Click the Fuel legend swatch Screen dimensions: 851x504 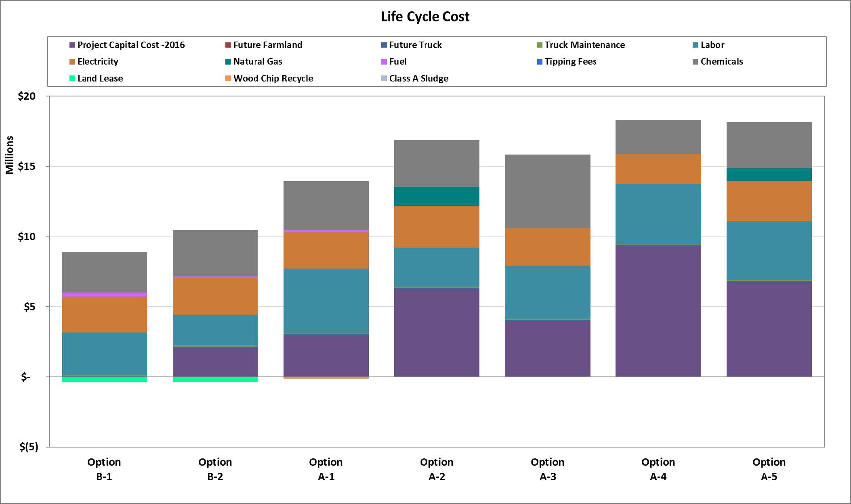(x=384, y=62)
